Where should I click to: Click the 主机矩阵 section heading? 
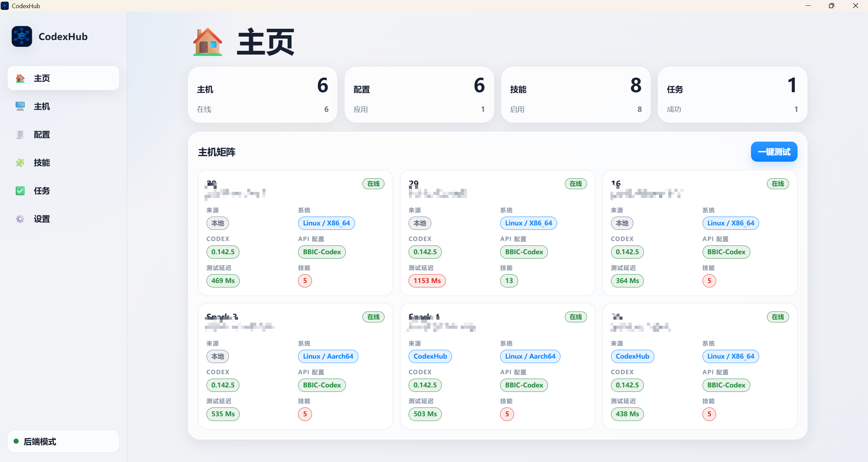(217, 152)
